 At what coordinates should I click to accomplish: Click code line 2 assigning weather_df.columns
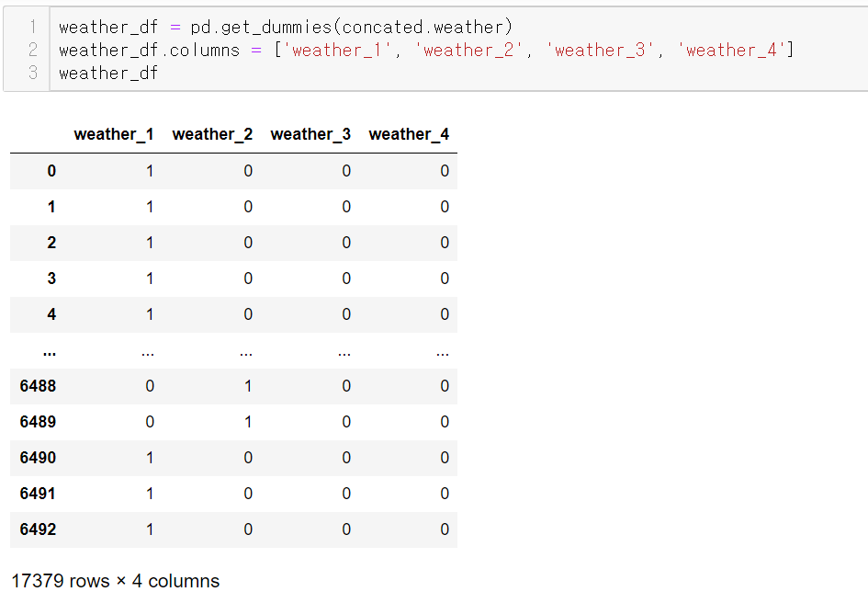426,50
